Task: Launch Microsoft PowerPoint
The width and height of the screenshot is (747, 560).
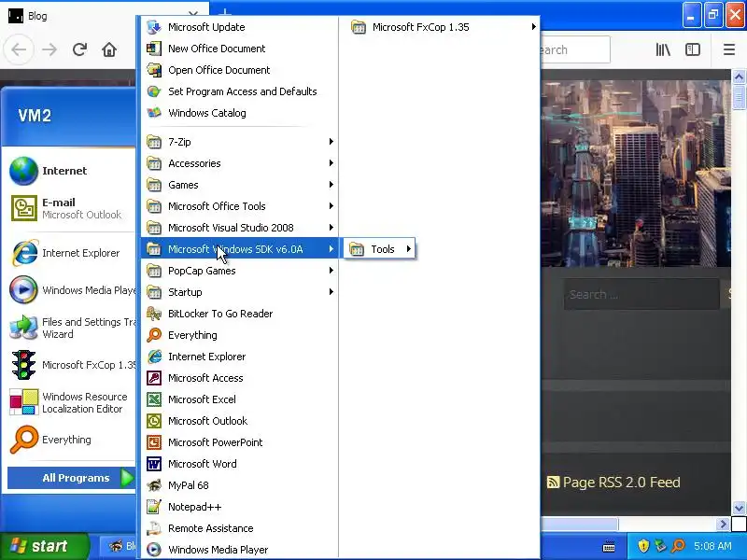Action: tap(239, 441)
